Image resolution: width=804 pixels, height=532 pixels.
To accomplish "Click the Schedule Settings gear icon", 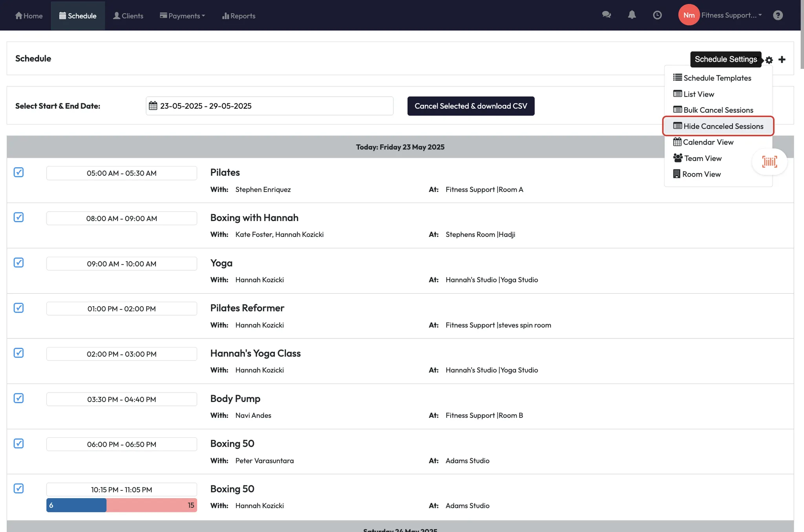I will pyautogui.click(x=769, y=60).
